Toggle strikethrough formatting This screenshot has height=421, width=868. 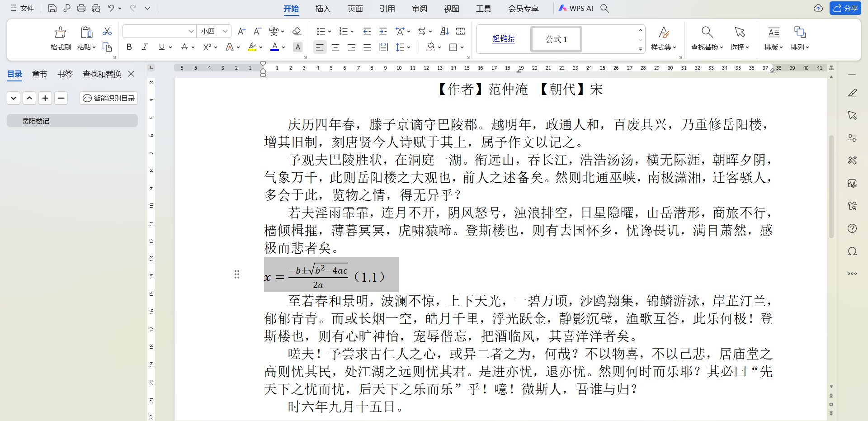pyautogui.click(x=184, y=47)
